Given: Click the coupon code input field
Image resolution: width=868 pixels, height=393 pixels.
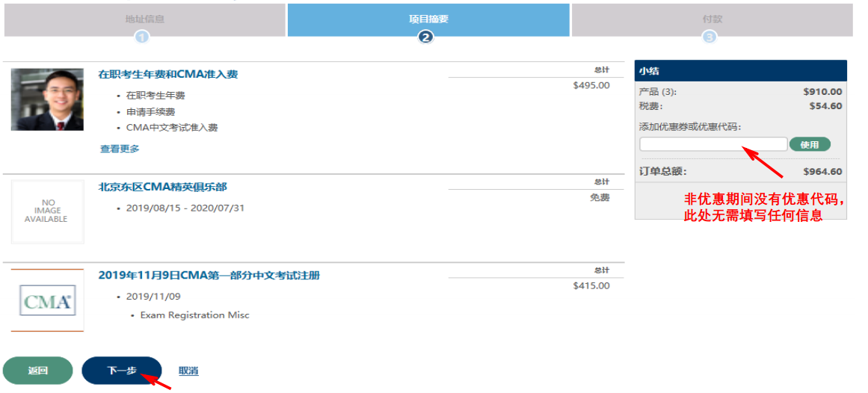Looking at the screenshot, I should pyautogui.click(x=712, y=144).
